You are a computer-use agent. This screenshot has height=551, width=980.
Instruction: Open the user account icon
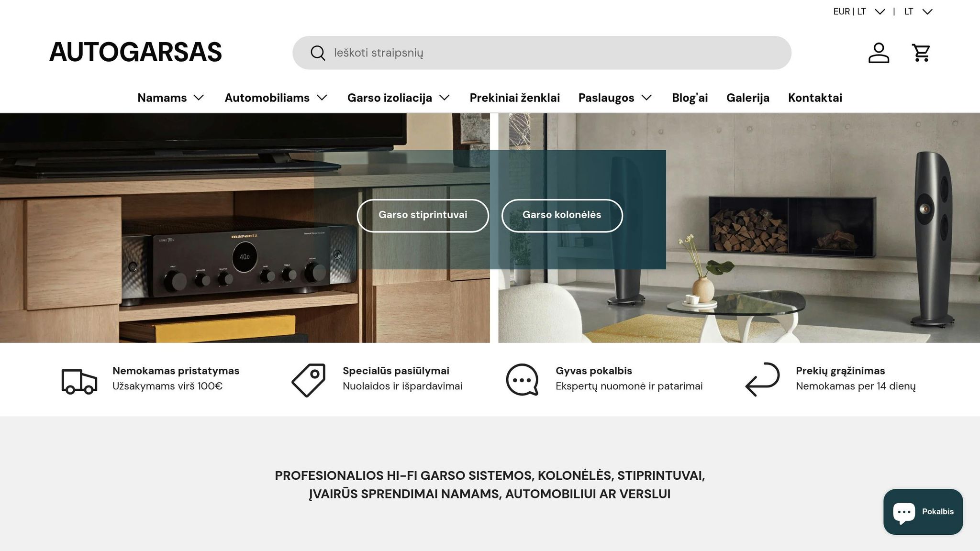(879, 53)
